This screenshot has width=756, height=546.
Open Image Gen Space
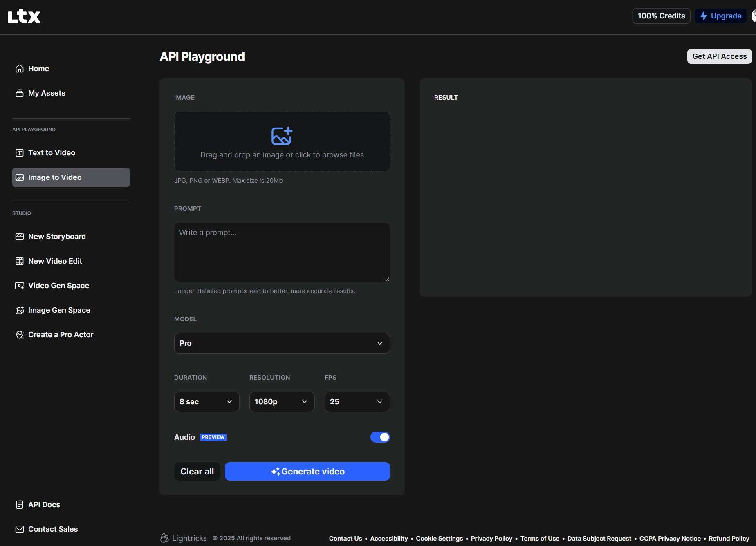click(x=59, y=310)
